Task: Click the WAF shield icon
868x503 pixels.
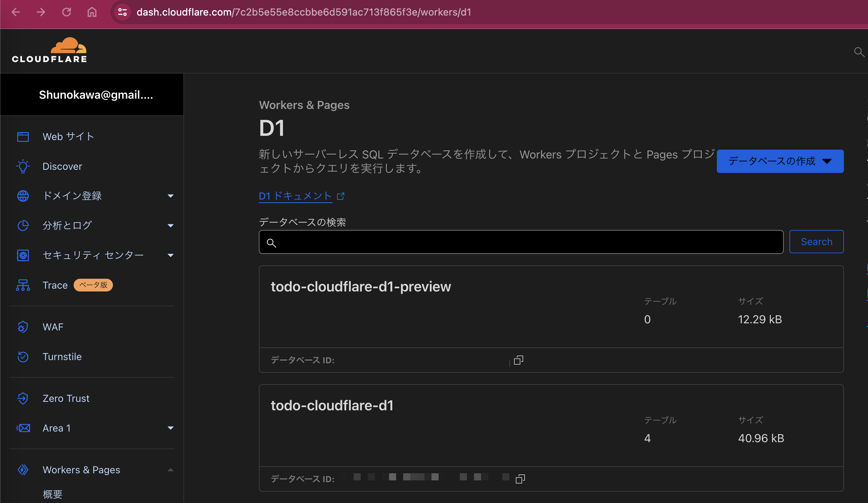Action: tap(23, 327)
